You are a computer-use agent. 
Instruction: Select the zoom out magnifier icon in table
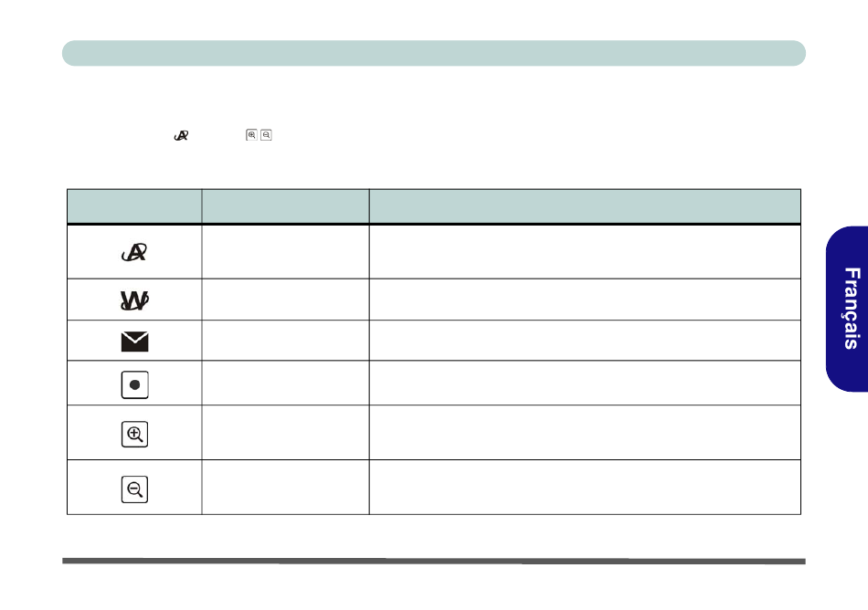(134, 489)
